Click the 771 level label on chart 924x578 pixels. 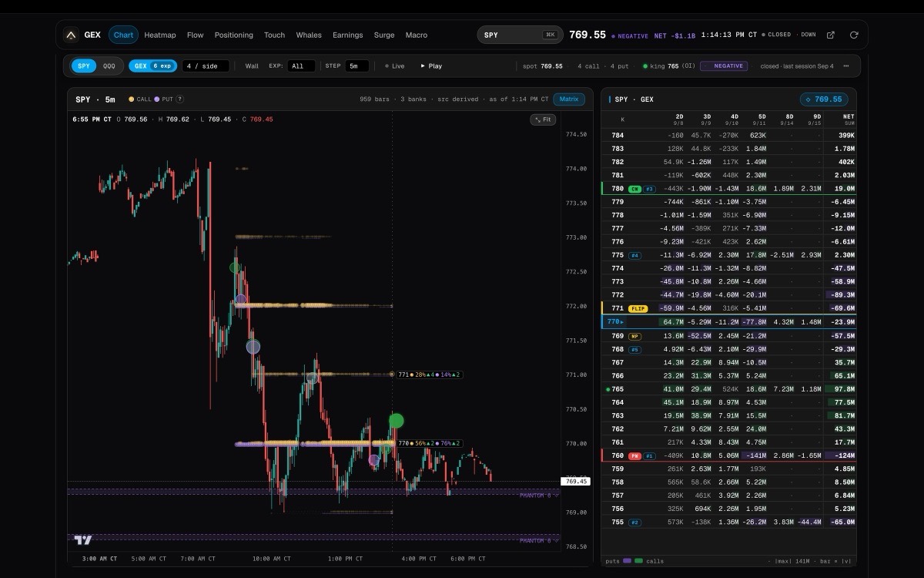pyautogui.click(x=429, y=375)
